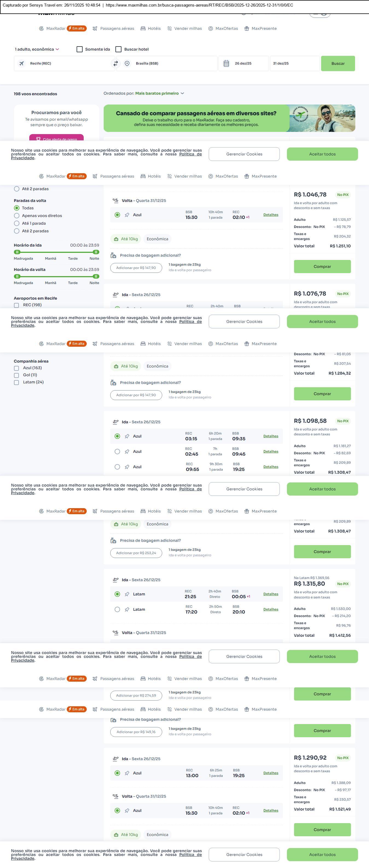Click the alarm icon on Criar alerta de preço
This screenshot has width=369, height=868.
click(38, 139)
